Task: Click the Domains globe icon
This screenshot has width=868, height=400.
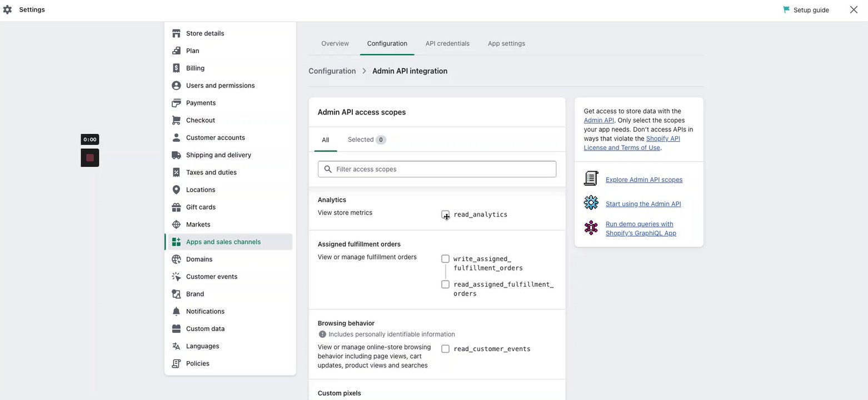Action: coord(176,259)
